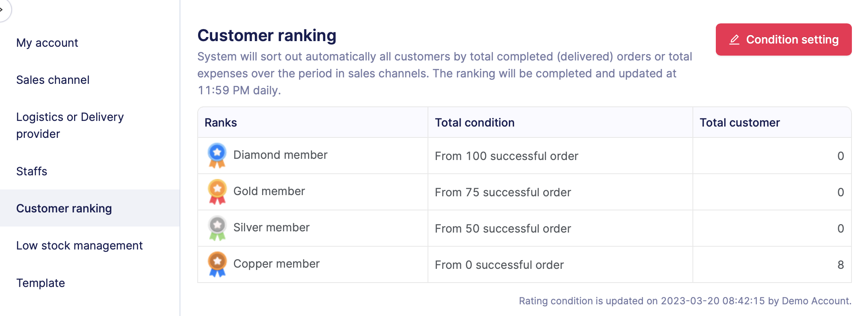Select Customer ranking in the sidebar
This screenshot has height=316, width=868.
(x=64, y=208)
